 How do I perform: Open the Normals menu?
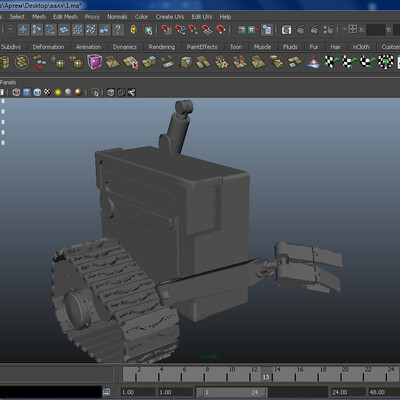pos(117,17)
